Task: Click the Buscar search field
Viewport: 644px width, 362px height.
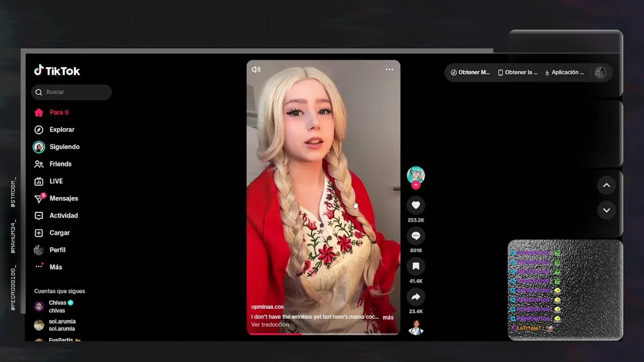Action: 71,92
